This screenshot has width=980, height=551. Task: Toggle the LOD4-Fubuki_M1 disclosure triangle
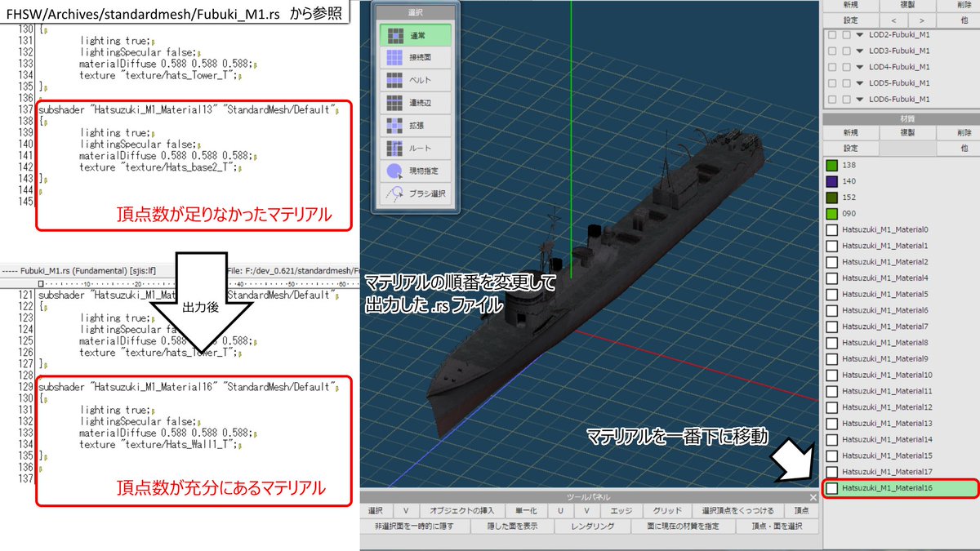pyautogui.click(x=861, y=67)
